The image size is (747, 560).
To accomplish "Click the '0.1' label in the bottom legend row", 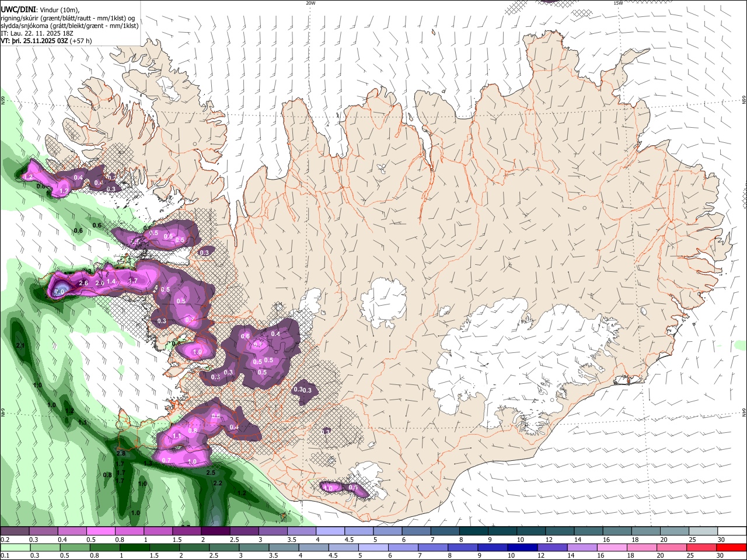I will (x=5, y=555).
